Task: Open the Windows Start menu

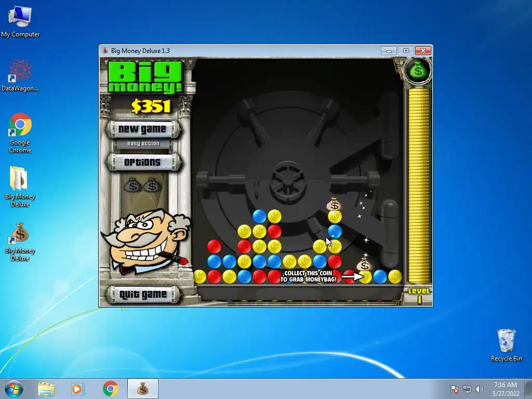Action: [x=14, y=389]
